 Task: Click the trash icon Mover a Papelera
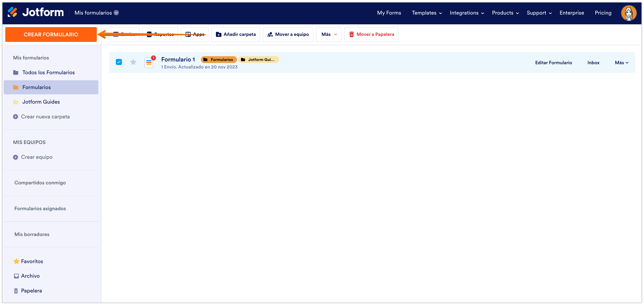point(352,34)
